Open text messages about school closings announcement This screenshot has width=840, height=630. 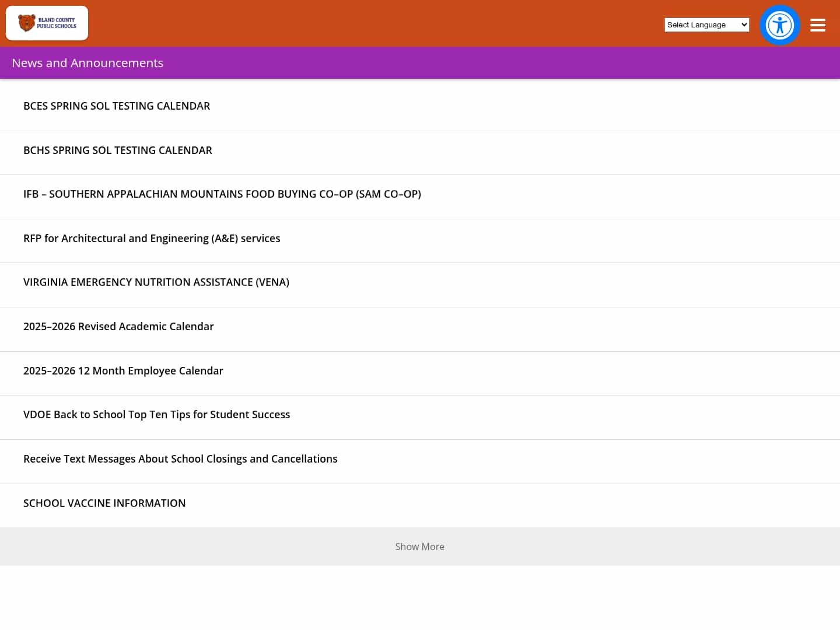click(180, 459)
